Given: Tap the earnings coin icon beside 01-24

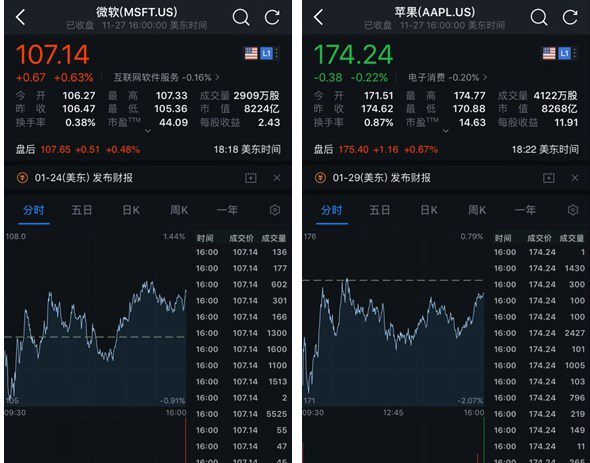Looking at the screenshot, I should 22,178.
